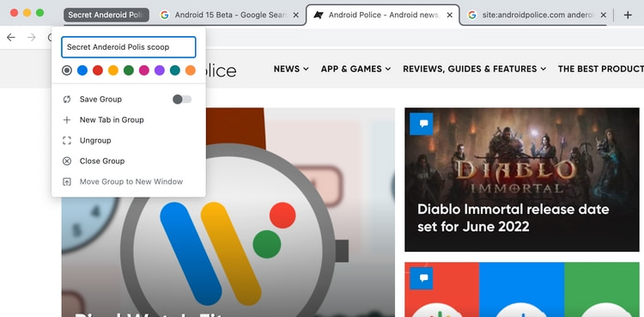Close the Android Police tab

pos(450,15)
